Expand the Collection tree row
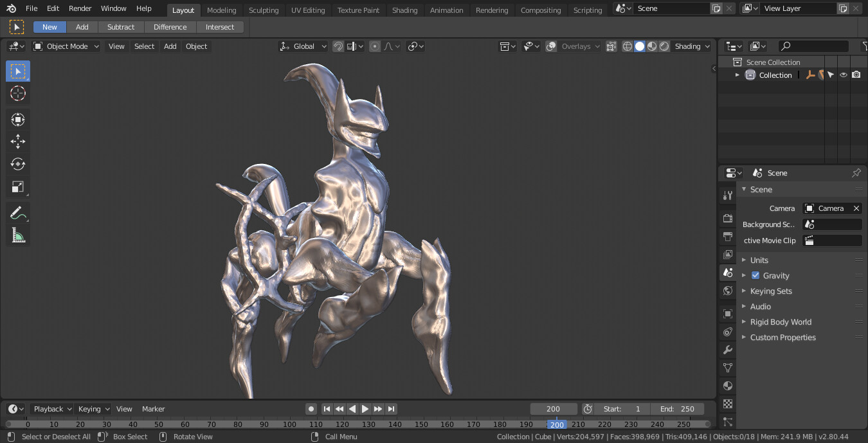Viewport: 868px width, 443px height. pos(737,75)
